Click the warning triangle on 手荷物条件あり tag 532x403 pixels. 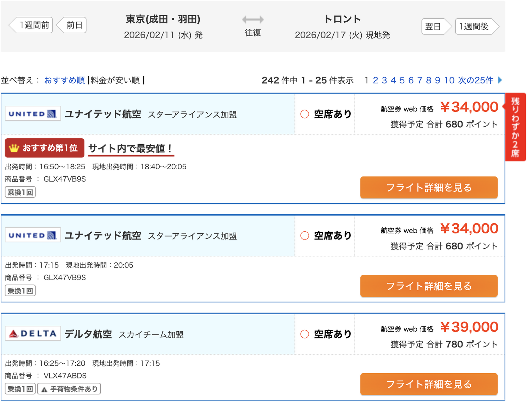(x=43, y=388)
